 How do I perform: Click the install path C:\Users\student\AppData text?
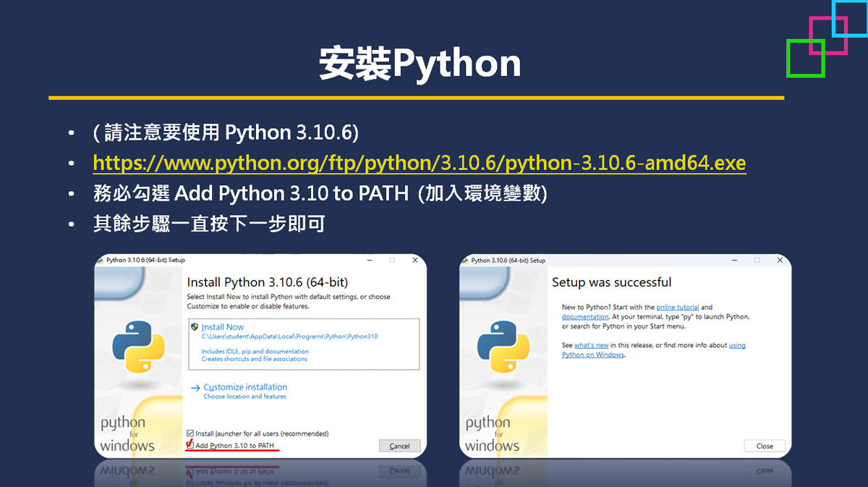click(x=290, y=336)
